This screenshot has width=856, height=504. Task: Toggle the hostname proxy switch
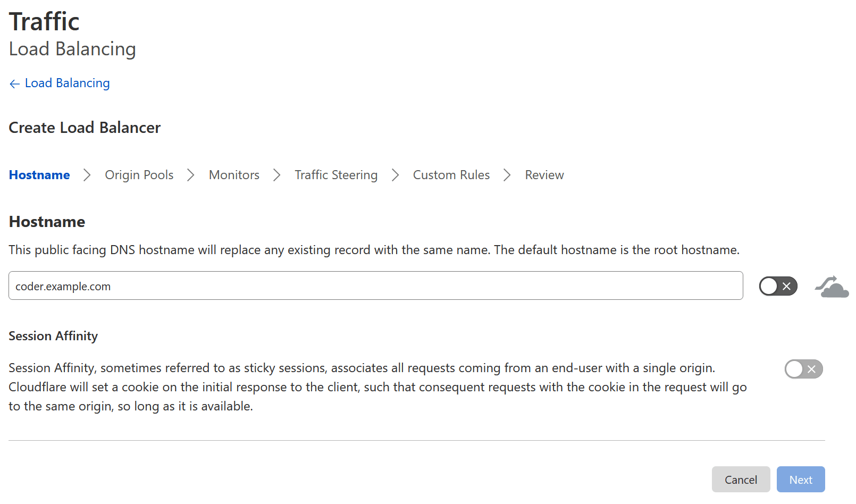[x=778, y=286]
